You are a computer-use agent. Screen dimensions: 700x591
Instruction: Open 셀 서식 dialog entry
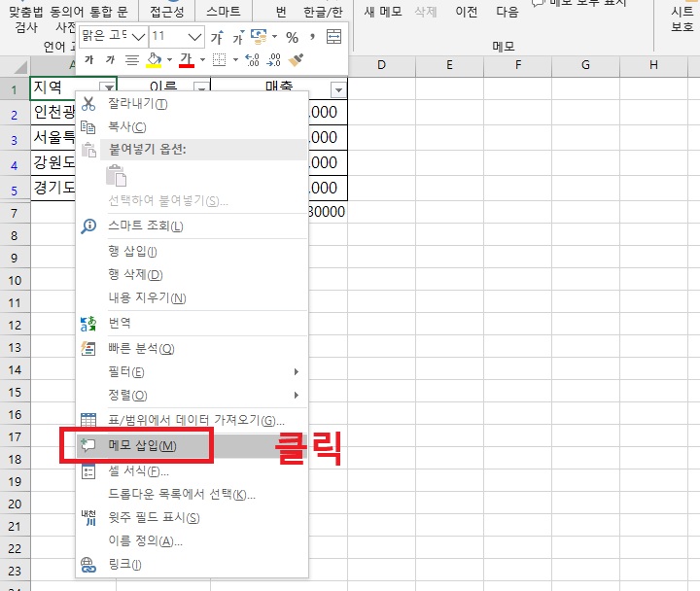(x=192, y=470)
